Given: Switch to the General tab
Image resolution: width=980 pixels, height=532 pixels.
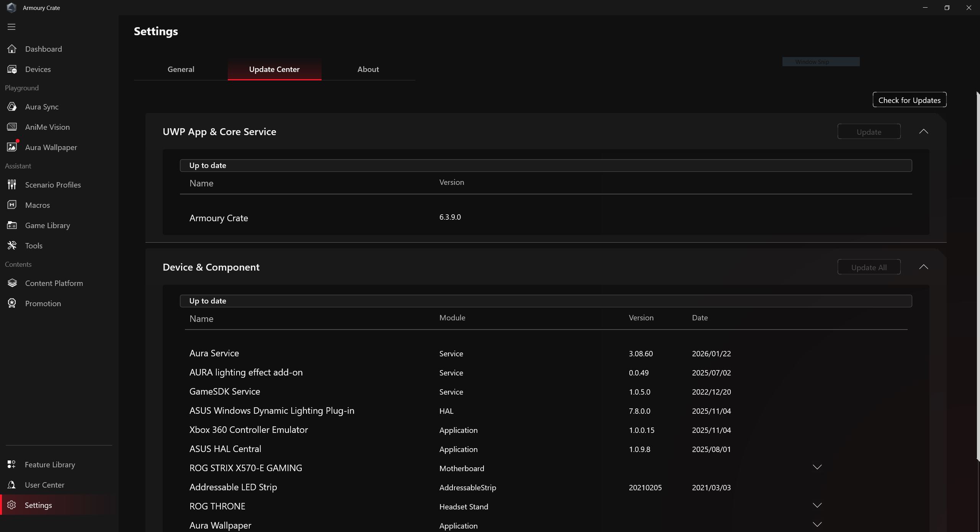Looking at the screenshot, I should tap(181, 69).
